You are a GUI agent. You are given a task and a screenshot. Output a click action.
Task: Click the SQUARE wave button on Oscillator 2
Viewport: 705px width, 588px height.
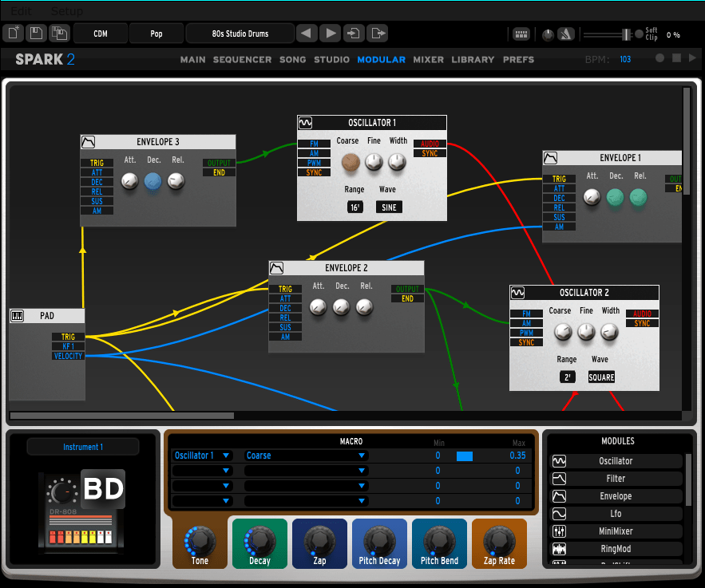pyautogui.click(x=600, y=377)
